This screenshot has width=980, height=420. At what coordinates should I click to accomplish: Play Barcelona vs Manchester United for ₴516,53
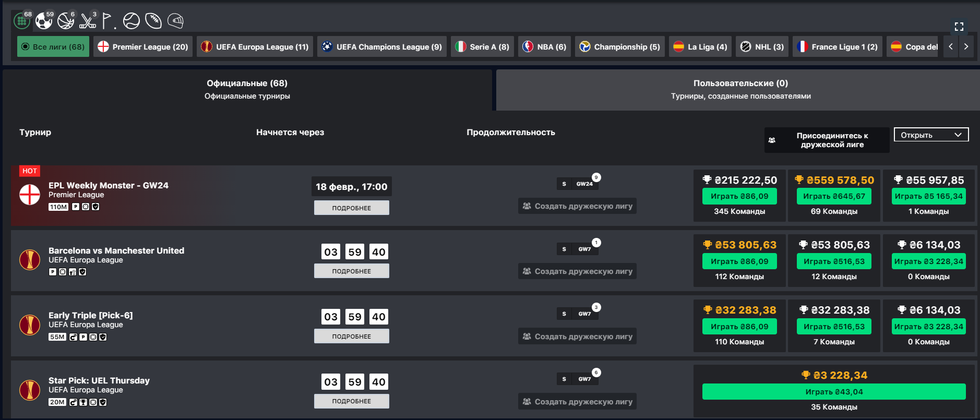click(834, 261)
